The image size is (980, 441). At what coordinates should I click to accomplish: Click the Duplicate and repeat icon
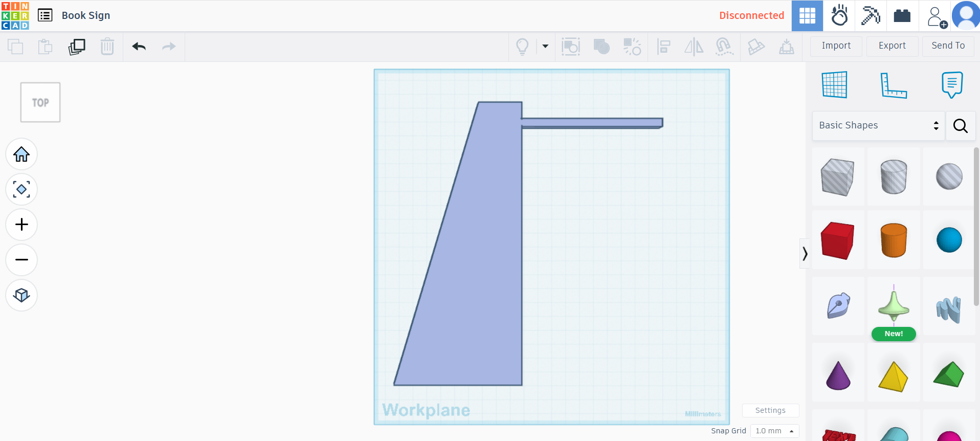(x=77, y=47)
